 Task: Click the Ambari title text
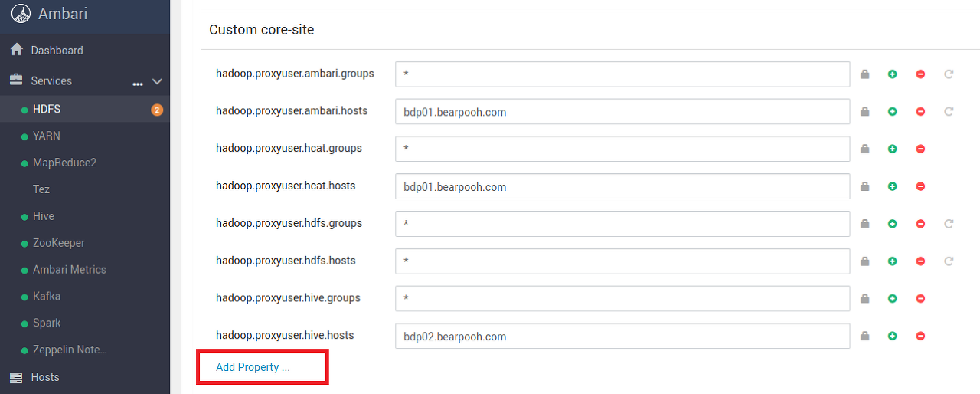pos(63,14)
